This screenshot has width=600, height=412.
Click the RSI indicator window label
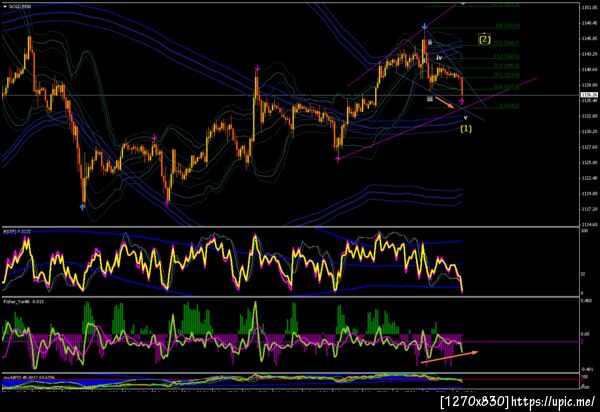point(17,231)
